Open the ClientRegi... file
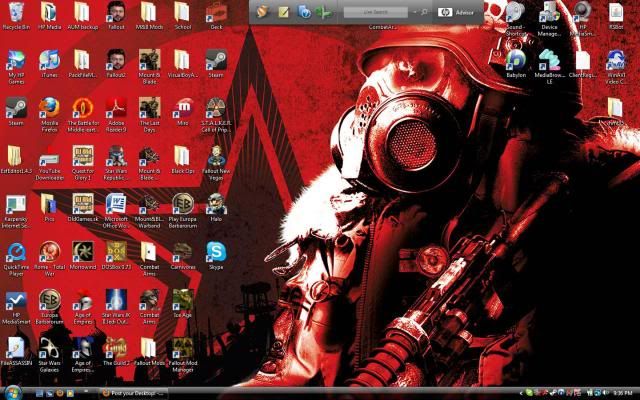The width and height of the screenshot is (640, 400). click(583, 63)
